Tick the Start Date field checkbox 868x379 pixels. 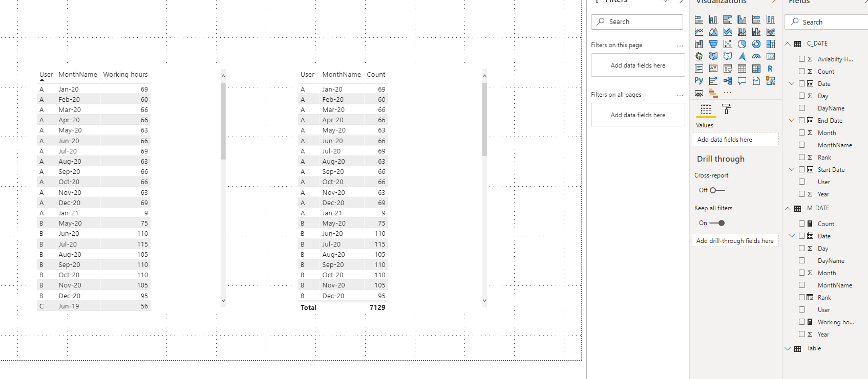pyautogui.click(x=802, y=169)
